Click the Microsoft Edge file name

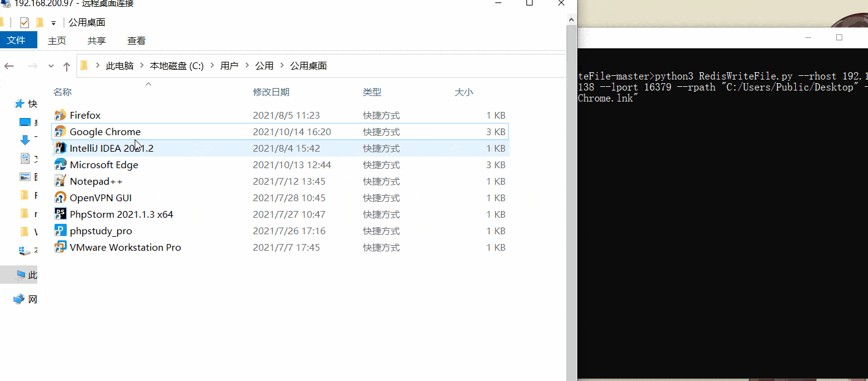click(104, 165)
